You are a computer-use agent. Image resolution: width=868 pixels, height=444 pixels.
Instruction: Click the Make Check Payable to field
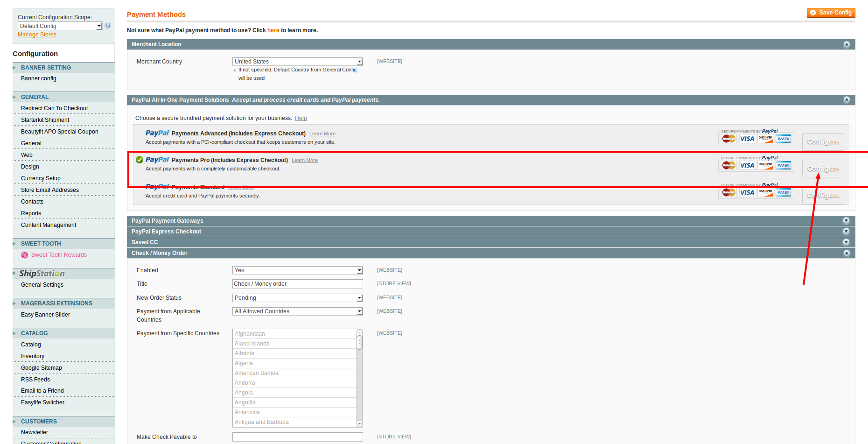(x=298, y=437)
